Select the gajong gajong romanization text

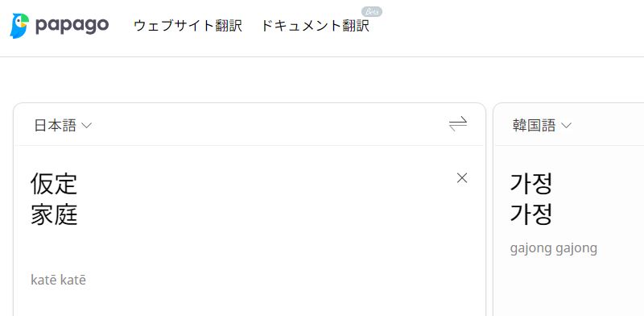(554, 248)
